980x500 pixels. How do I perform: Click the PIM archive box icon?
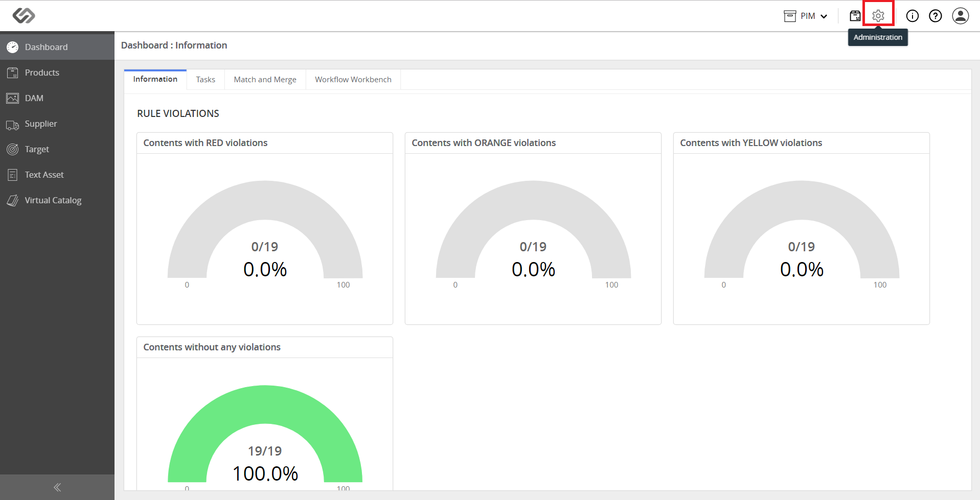[x=790, y=16]
